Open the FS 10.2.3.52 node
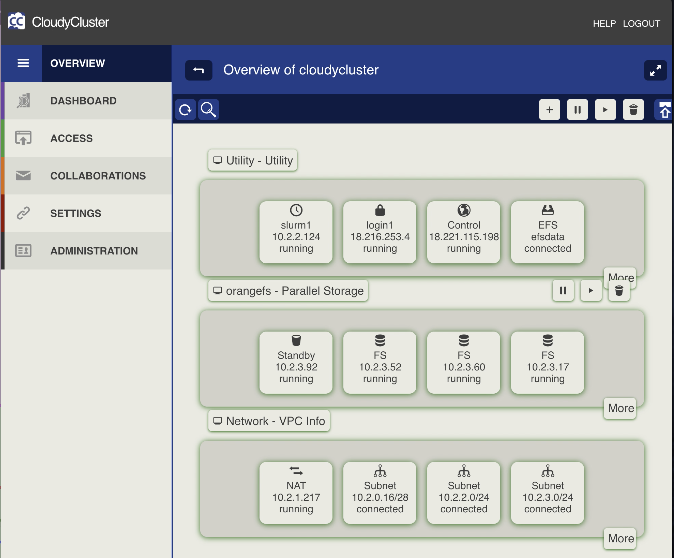The width and height of the screenshot is (674, 558). pos(380,363)
